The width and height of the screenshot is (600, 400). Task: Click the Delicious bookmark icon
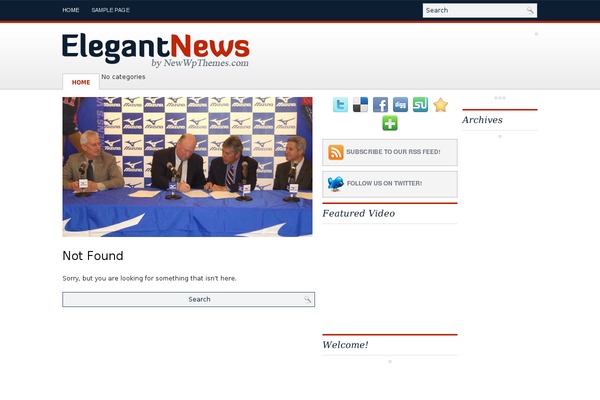360,104
